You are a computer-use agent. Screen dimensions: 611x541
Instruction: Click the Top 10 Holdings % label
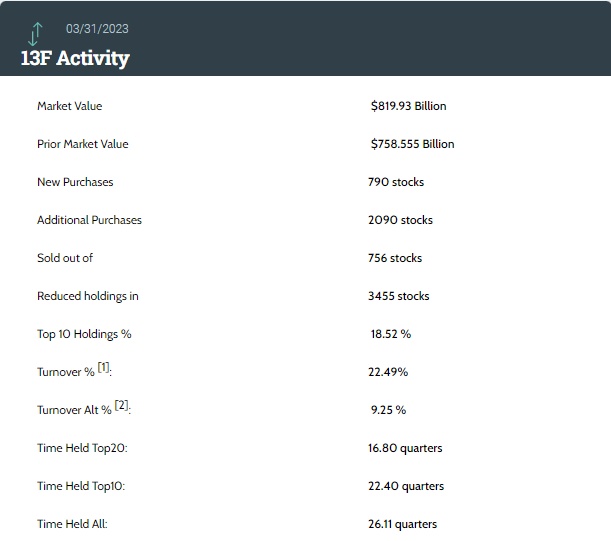84,334
